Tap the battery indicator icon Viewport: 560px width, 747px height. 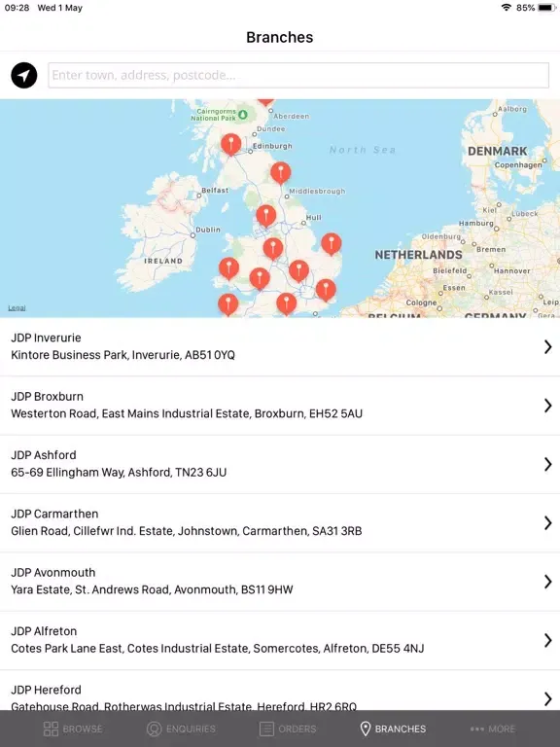546,8
